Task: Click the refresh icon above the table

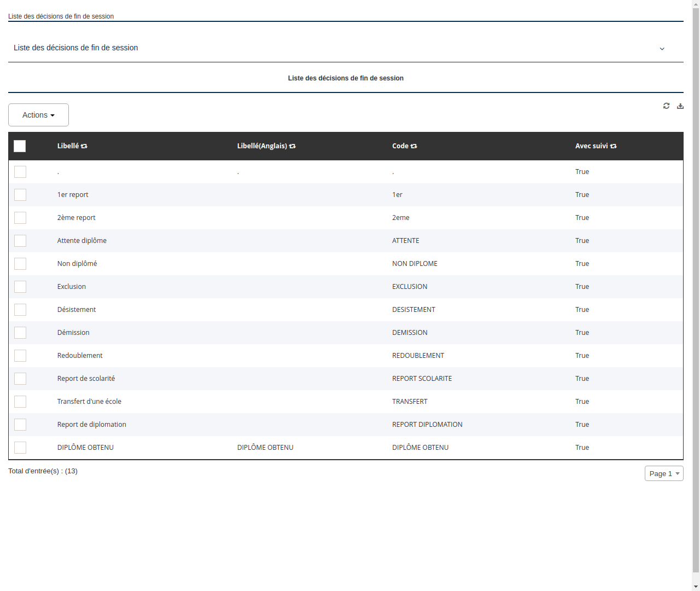Action: tap(666, 106)
